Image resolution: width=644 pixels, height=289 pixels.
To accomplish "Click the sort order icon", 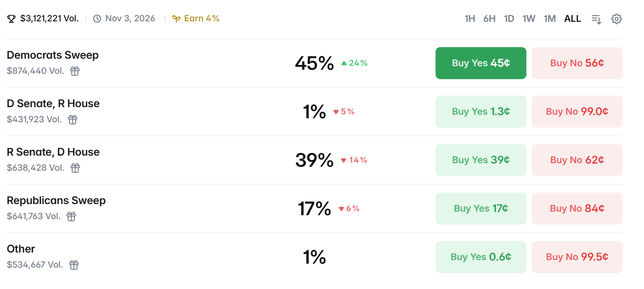I will pos(596,19).
